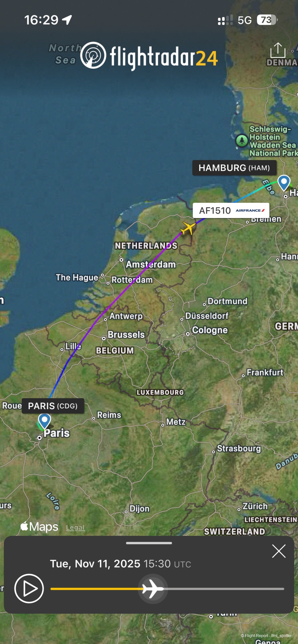Tap the date Tue, Nov 11, 2025 text
Screen dimensions: 298x644
pyautogui.click(x=95, y=564)
